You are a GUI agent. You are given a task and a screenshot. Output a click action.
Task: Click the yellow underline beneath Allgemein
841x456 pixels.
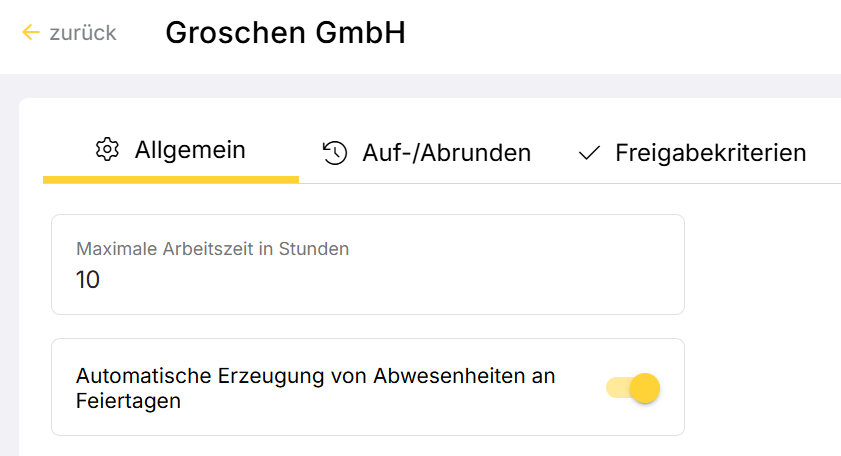171,180
